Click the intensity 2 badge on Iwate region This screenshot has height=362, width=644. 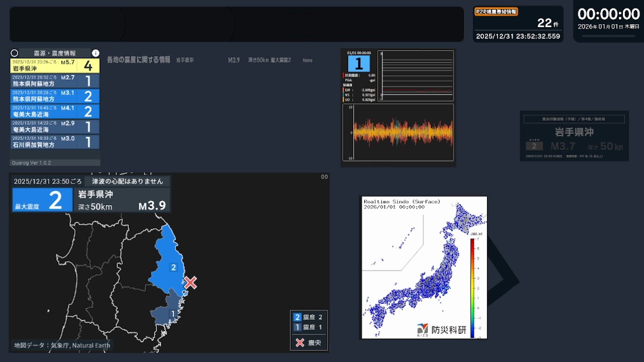click(x=174, y=267)
